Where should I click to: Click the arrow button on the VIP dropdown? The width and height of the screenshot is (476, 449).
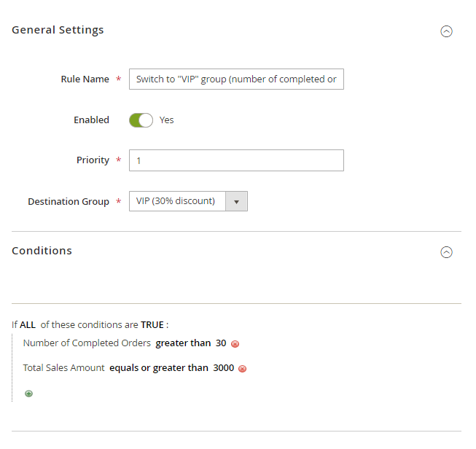click(236, 201)
